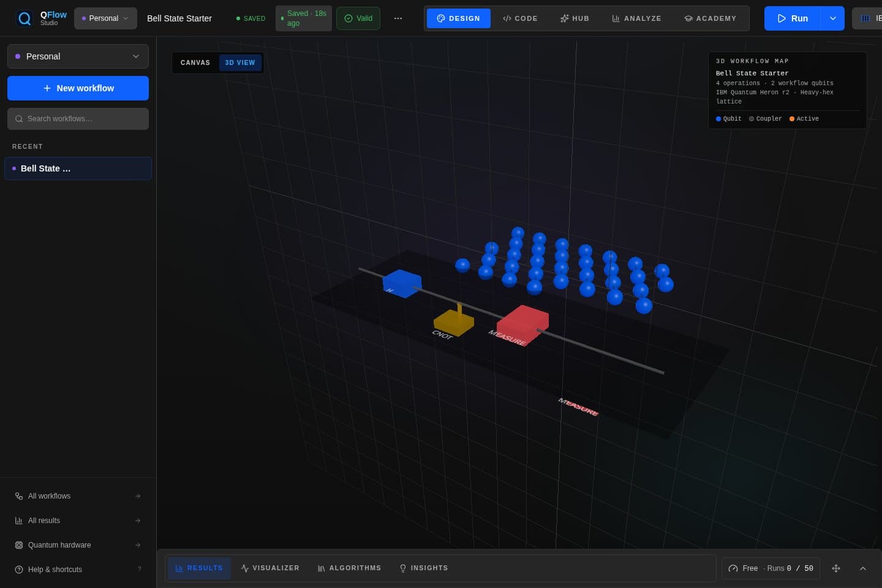Click the Active orange legend swatch
The image size is (882, 588).
792,119
